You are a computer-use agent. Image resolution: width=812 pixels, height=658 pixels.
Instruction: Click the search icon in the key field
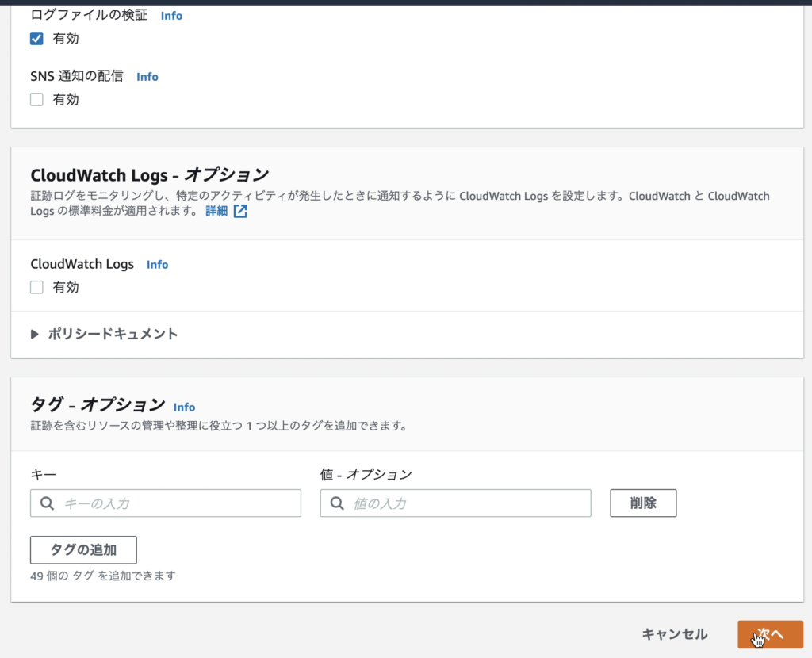(47, 503)
